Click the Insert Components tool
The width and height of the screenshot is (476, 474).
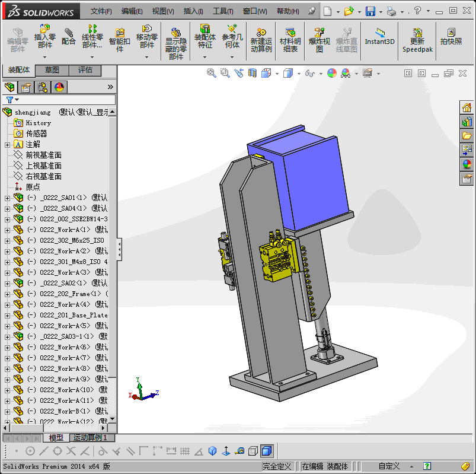point(44,36)
